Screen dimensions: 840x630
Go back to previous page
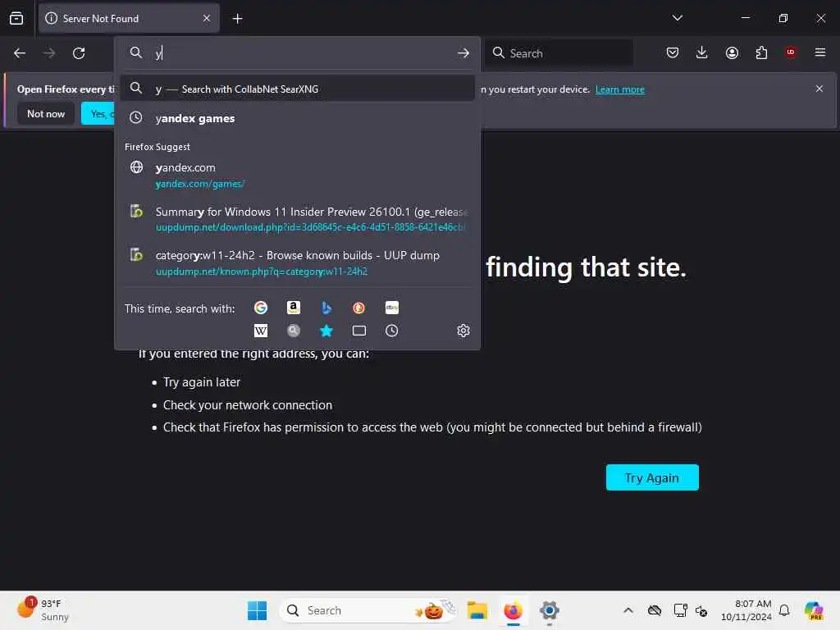20,53
